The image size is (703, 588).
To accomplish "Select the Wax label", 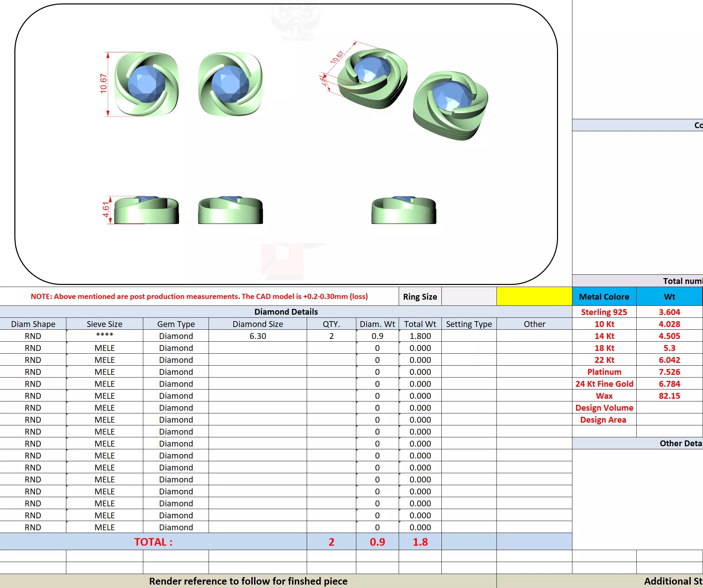I will [604, 396].
